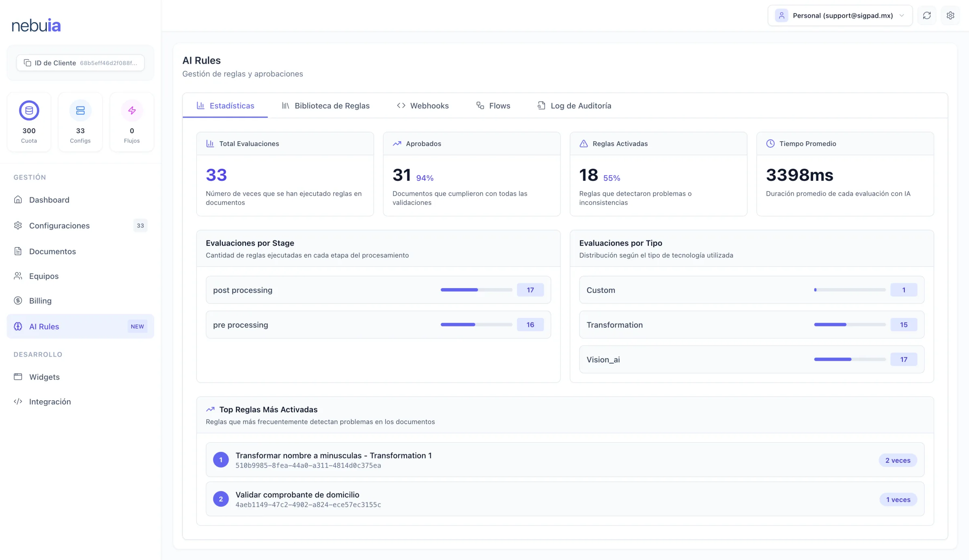Click the refresh icon in top bar
Viewport: 969px width, 560px height.
927,15
